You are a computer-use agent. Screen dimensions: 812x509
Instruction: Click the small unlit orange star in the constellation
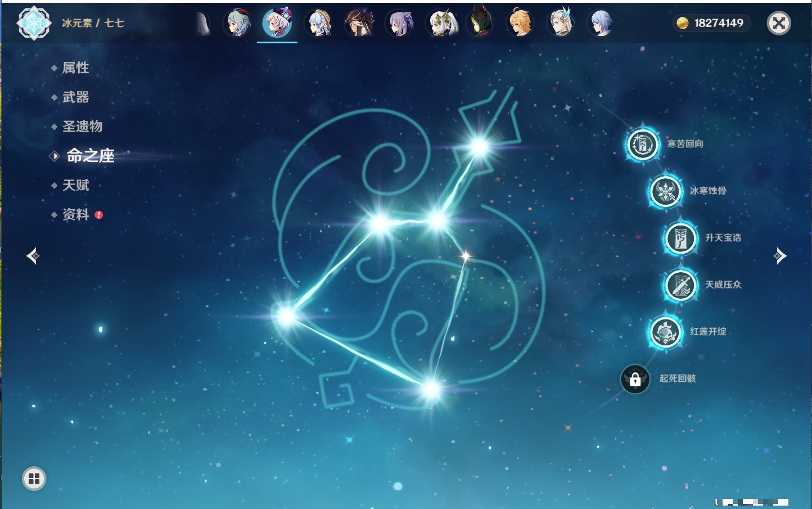pos(466,256)
